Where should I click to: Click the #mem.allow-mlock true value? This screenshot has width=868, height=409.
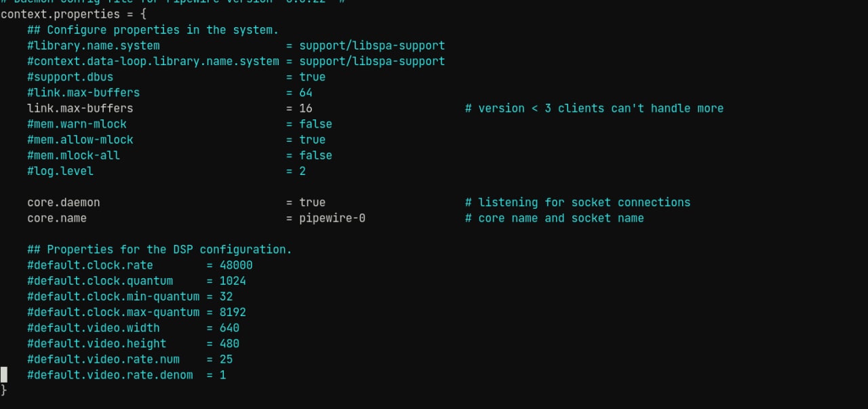[x=313, y=139]
